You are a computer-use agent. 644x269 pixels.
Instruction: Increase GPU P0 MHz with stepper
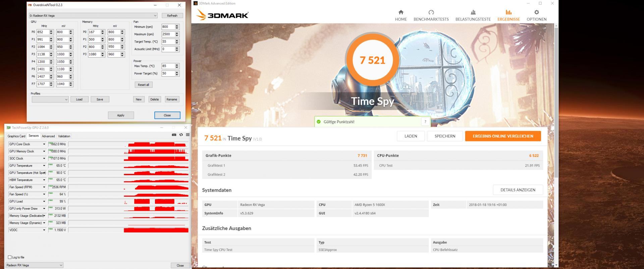click(51, 31)
